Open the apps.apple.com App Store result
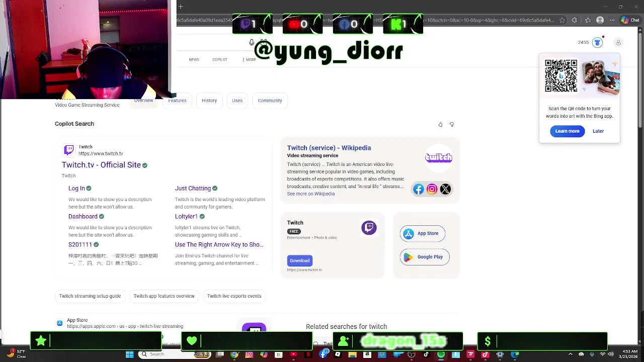The image size is (644, 362). [x=125, y=326]
